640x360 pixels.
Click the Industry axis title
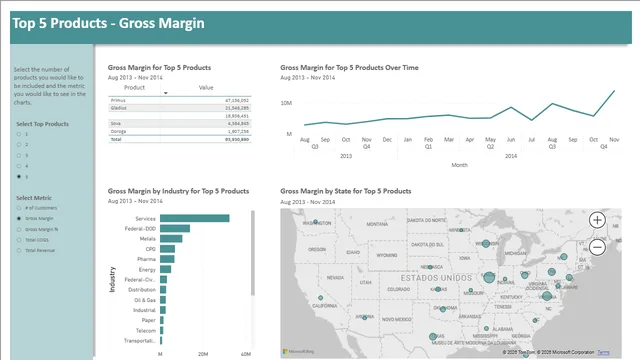click(x=112, y=280)
